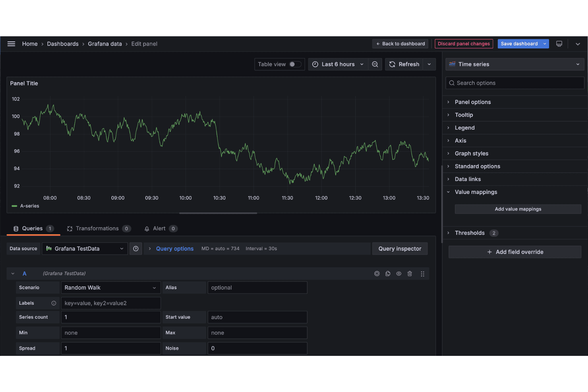Click the clock icon in time picker

tap(315, 64)
